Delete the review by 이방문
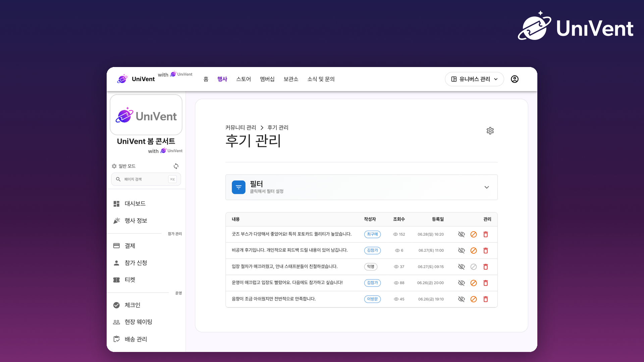 (x=485, y=299)
